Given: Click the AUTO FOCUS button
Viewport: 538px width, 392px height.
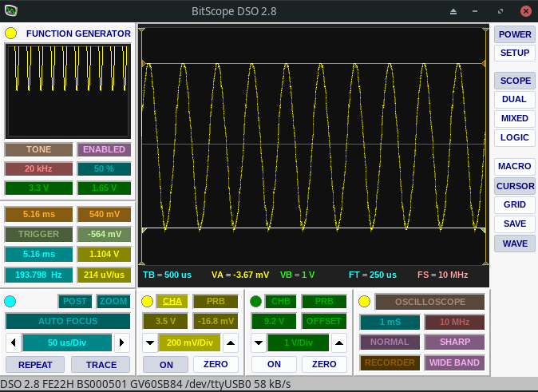Looking at the screenshot, I should tap(68, 321).
